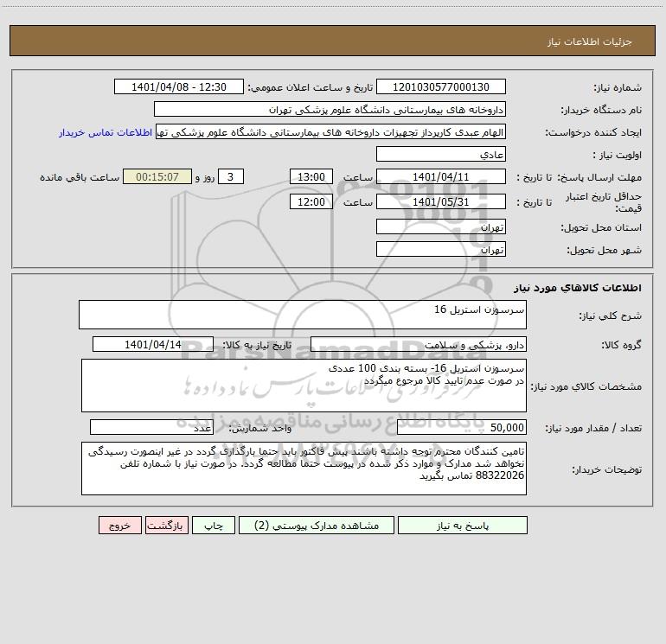Click the countdown timer 00:15:07
The width and height of the screenshot is (666, 644).
pyautogui.click(x=157, y=177)
